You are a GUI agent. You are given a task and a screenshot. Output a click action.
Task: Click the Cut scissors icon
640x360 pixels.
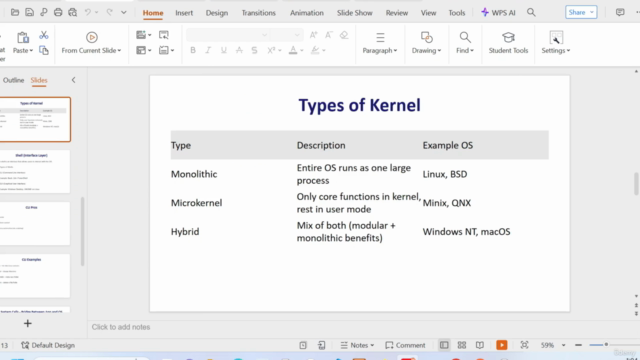click(44, 36)
